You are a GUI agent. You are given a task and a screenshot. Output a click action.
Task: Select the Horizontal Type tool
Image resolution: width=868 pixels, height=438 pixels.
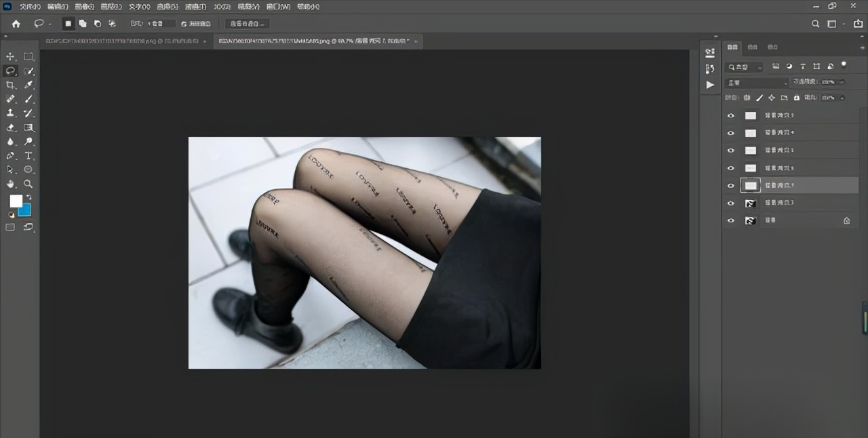click(29, 156)
